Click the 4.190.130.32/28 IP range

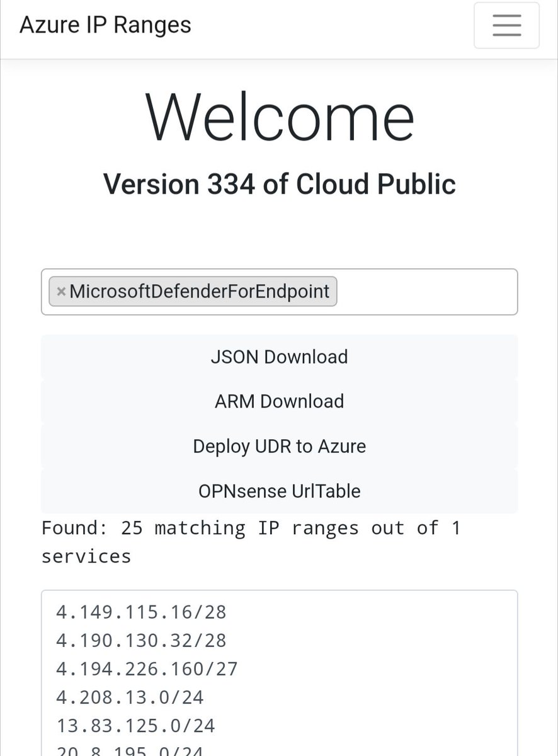click(141, 640)
